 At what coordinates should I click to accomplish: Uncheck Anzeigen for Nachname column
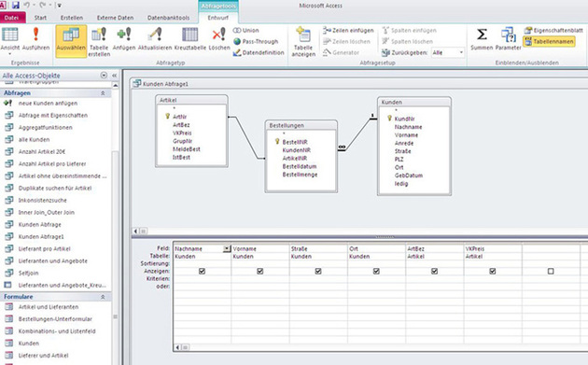(x=202, y=271)
